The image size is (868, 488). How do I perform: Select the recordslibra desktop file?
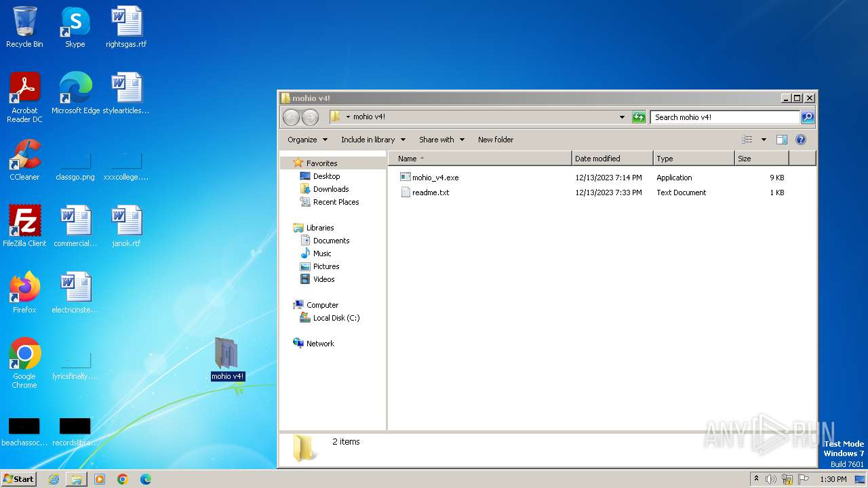coord(75,432)
